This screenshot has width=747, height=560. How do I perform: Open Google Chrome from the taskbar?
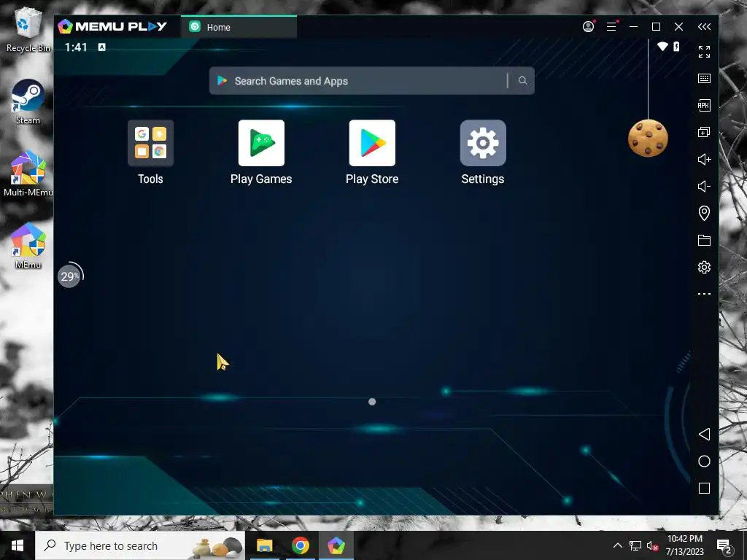click(x=300, y=545)
